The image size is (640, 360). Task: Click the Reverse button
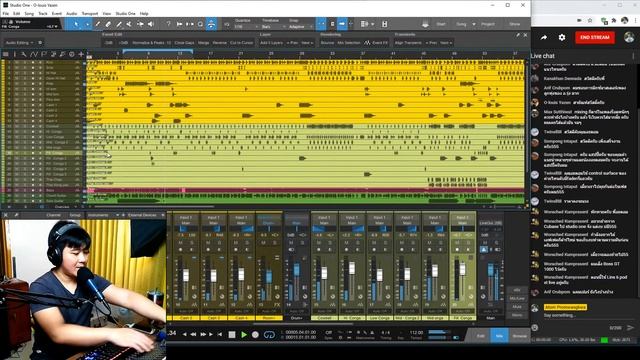click(219, 42)
